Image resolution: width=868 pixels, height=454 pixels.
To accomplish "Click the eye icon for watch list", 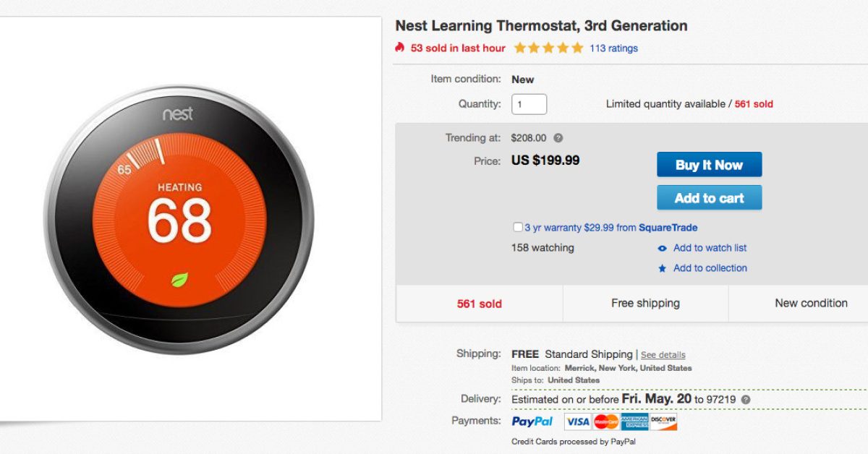I will pos(662,248).
